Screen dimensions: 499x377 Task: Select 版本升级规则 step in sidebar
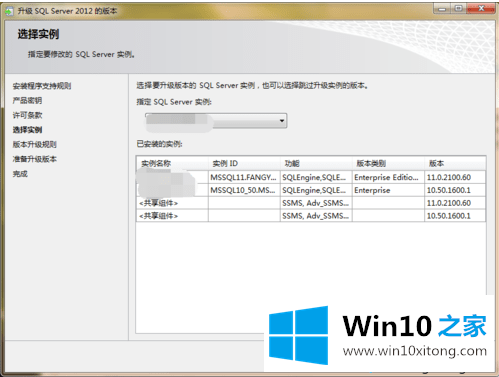(x=35, y=144)
